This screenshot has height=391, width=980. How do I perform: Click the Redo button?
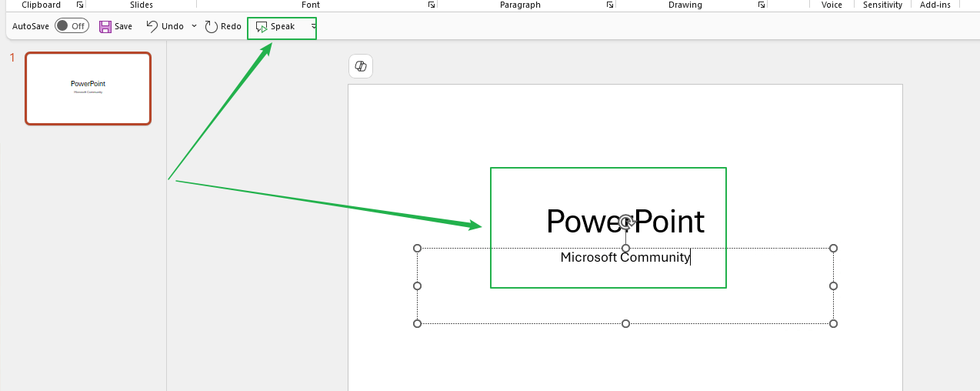click(x=223, y=26)
